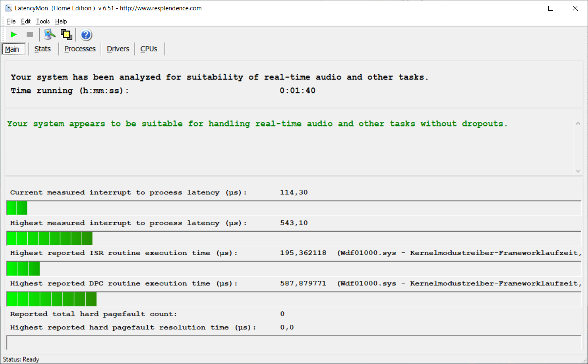Click the highest DPC routine time bar
Screen dimensions: 588x364
click(x=52, y=299)
